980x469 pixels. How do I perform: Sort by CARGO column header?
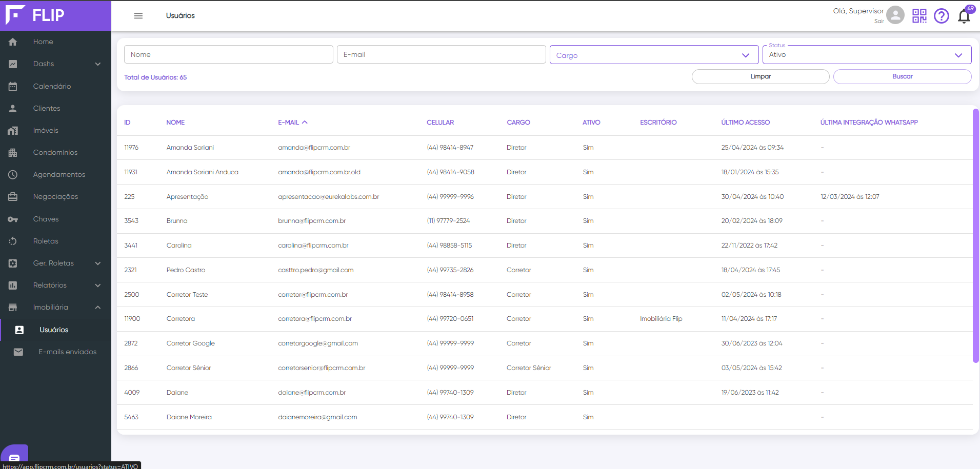[518, 123]
